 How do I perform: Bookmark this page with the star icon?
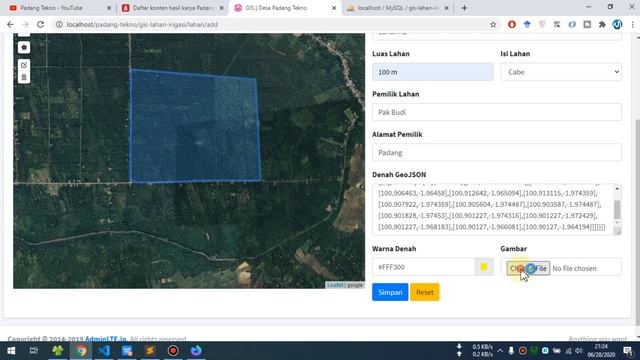tap(493, 24)
